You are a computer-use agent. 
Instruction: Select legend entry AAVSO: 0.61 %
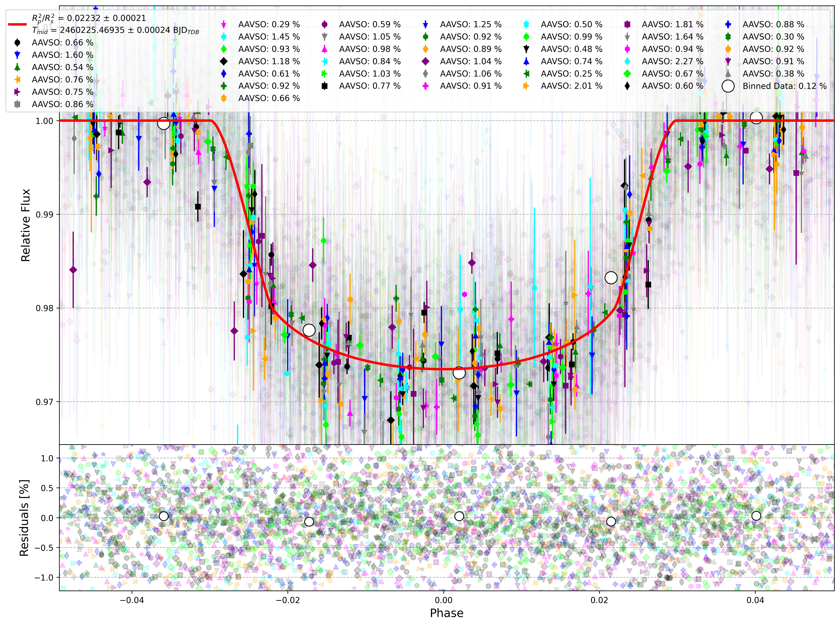[x=269, y=74]
